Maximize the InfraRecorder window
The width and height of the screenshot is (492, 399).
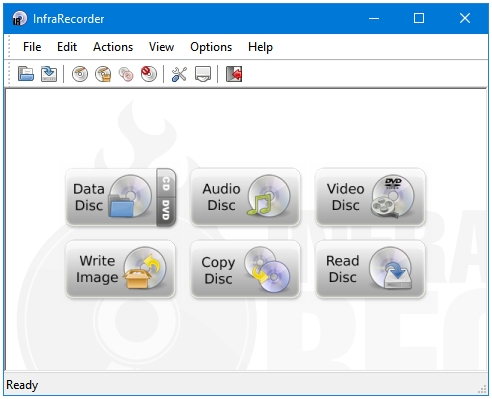coord(419,18)
